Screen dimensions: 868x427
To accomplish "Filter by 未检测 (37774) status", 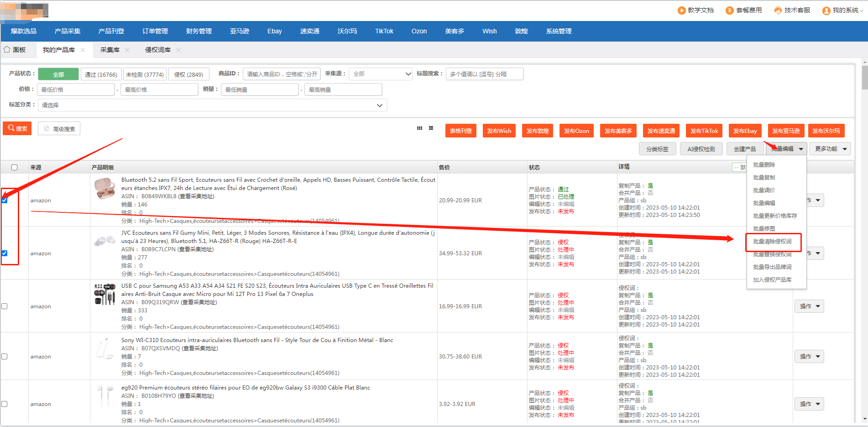I will 145,74.
